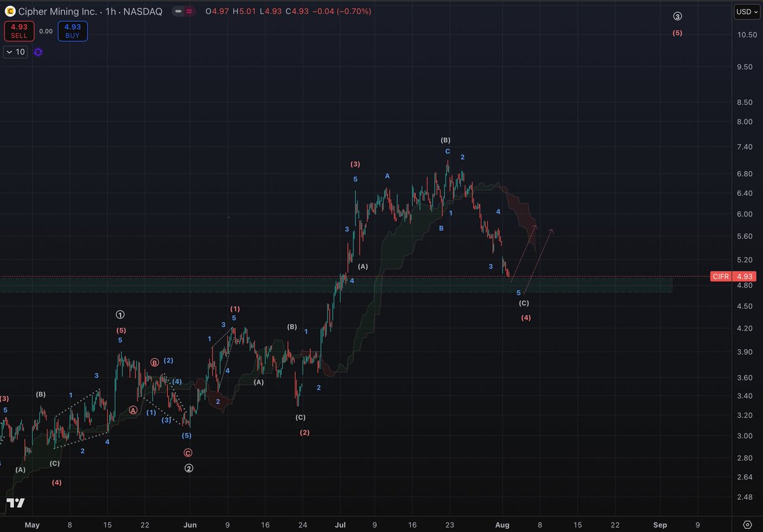This screenshot has height=532, width=763.
Task: Select the red circled C wave label
Action: tap(188, 453)
